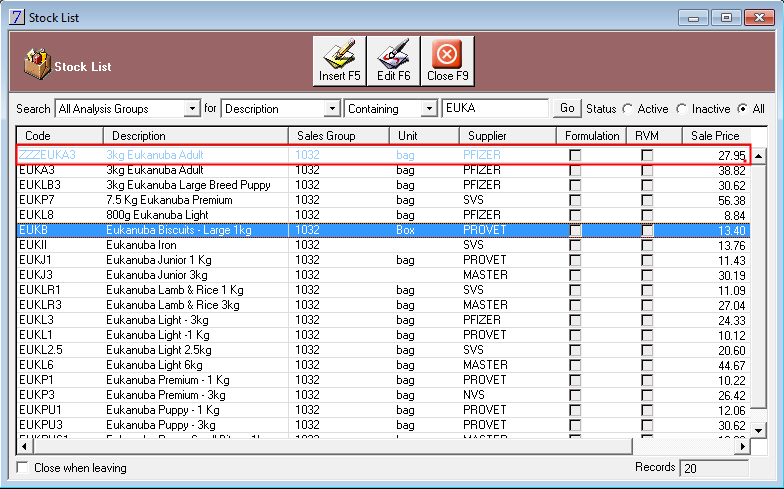Click the title bar app icon
The height and width of the screenshot is (489, 784).
pos(16,17)
